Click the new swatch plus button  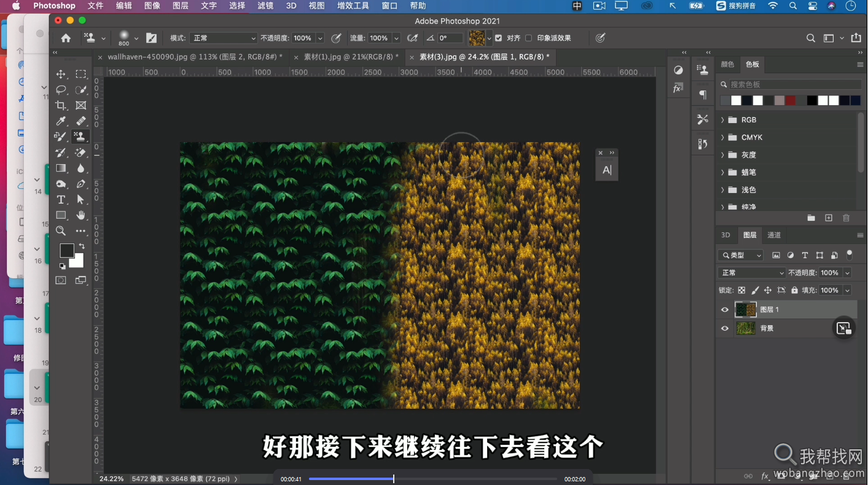pos(829,218)
